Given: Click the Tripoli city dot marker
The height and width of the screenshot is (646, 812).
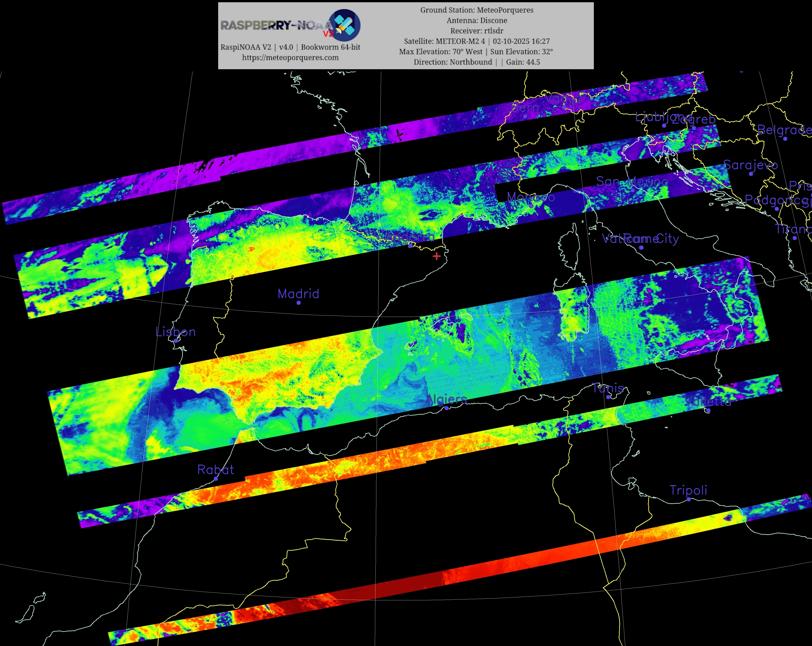Looking at the screenshot, I should point(689,499).
